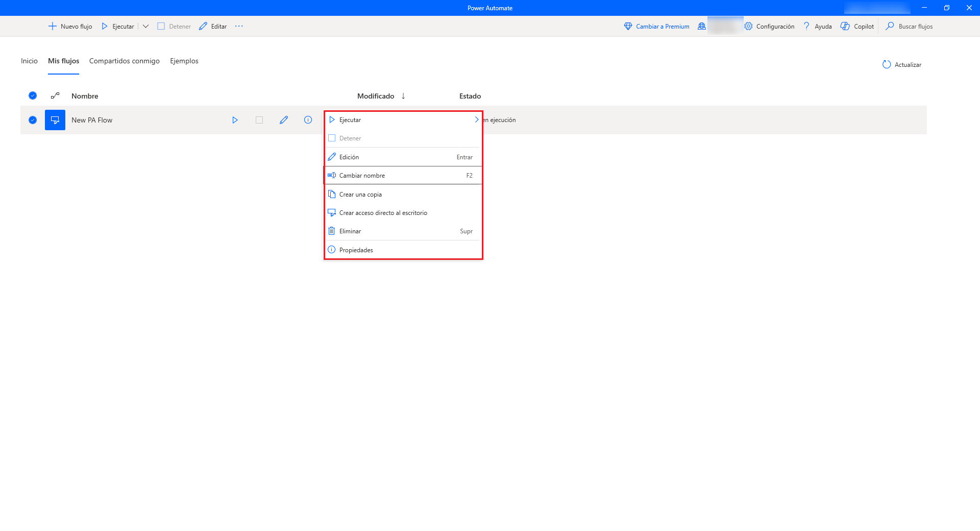Select Ejecutar in the context menu

click(x=403, y=120)
